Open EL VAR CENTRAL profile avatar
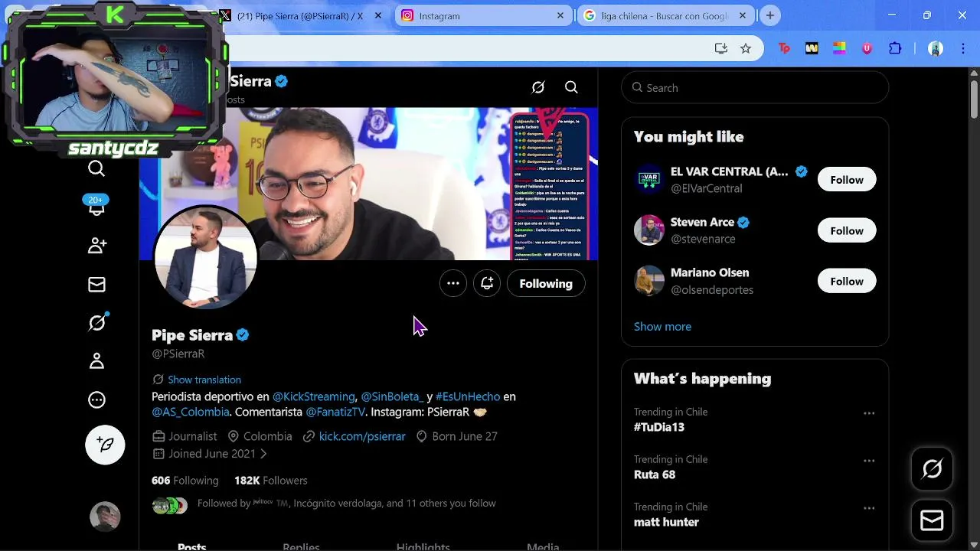Viewport: 980px width, 551px height. tap(649, 180)
